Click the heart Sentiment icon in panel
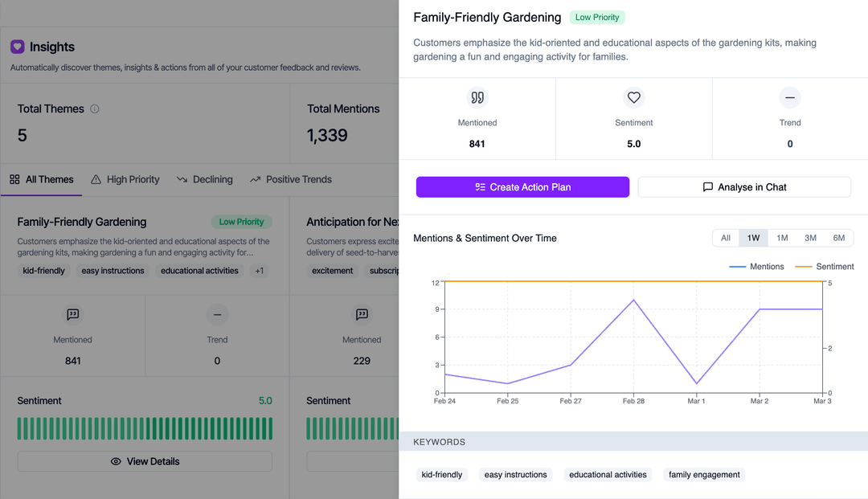 pyautogui.click(x=634, y=98)
